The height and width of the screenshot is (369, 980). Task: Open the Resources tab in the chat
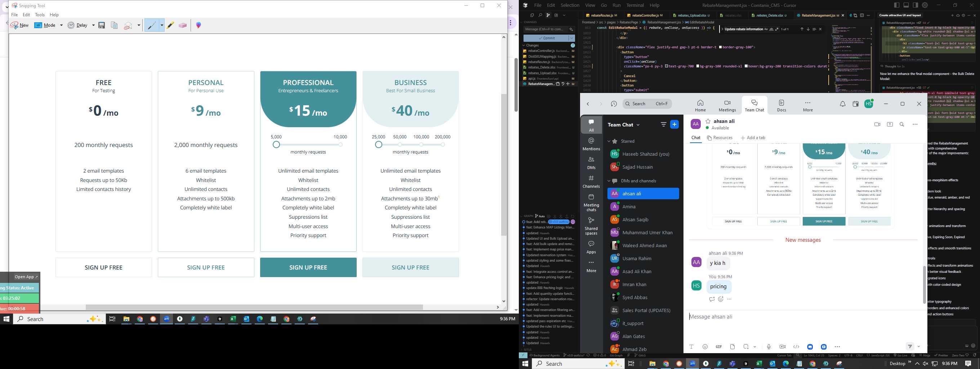720,138
